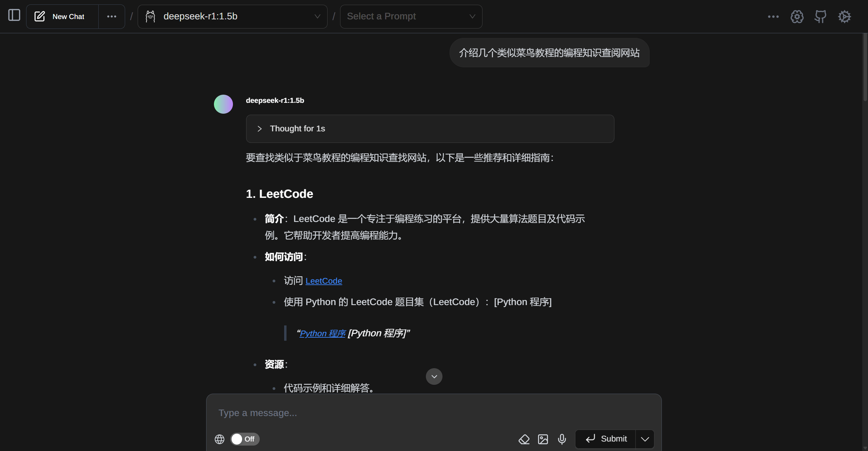Attach an image to the message
868x451 pixels.
(542, 439)
